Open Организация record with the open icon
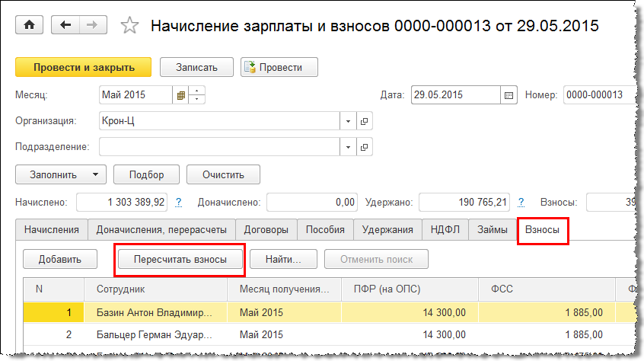Image resolution: width=644 pixels, height=361 pixels. click(x=364, y=121)
